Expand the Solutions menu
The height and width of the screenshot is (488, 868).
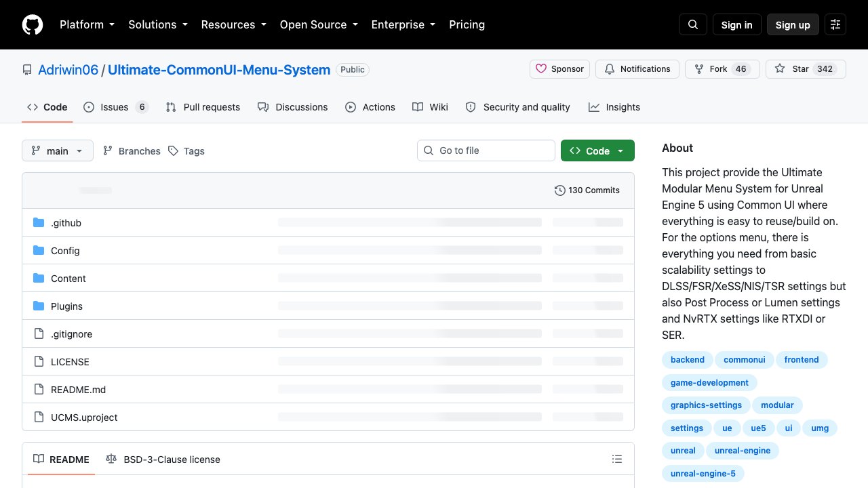(157, 24)
